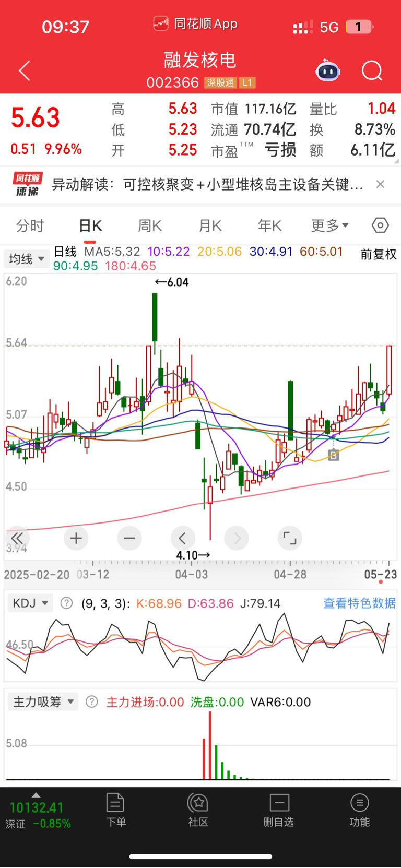This screenshot has width=401, height=868.
Task: Open the 均线 indicator dropdown
Action: click(x=27, y=259)
